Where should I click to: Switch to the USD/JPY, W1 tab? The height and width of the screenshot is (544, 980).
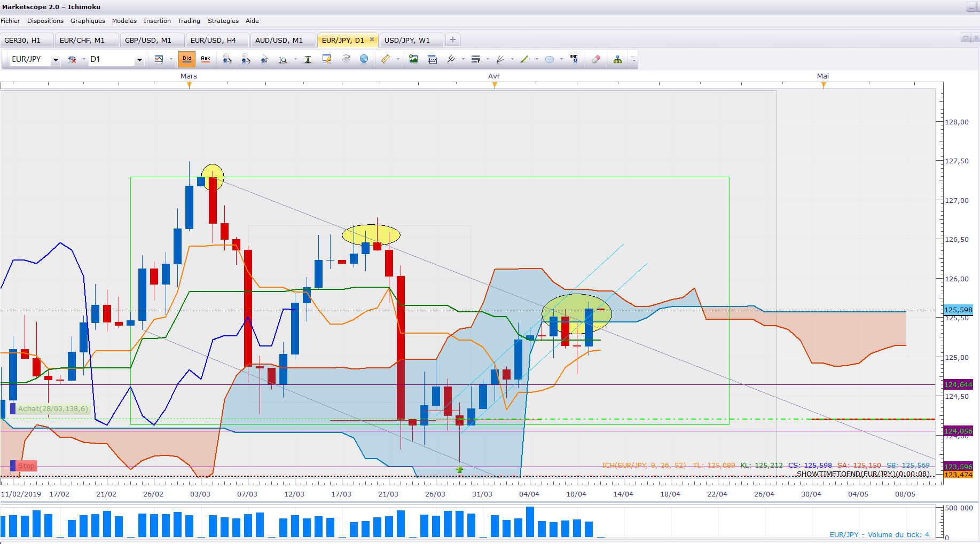[x=411, y=40]
